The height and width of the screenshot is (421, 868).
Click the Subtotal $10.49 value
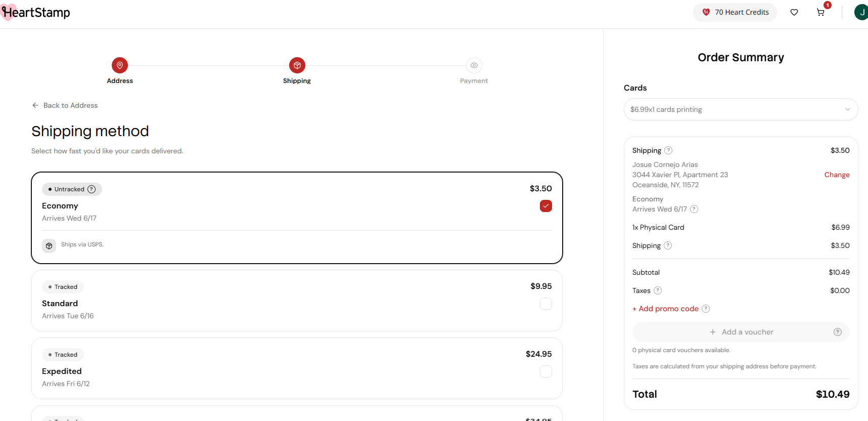839,272
